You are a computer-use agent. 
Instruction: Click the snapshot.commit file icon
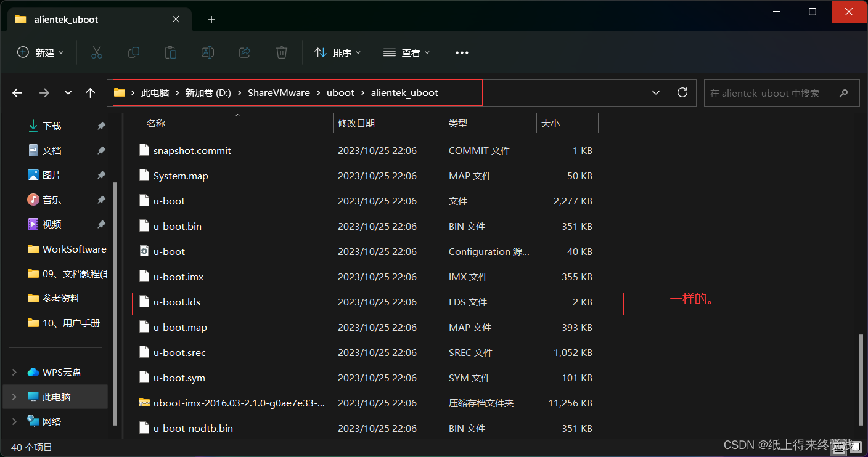[x=144, y=150]
